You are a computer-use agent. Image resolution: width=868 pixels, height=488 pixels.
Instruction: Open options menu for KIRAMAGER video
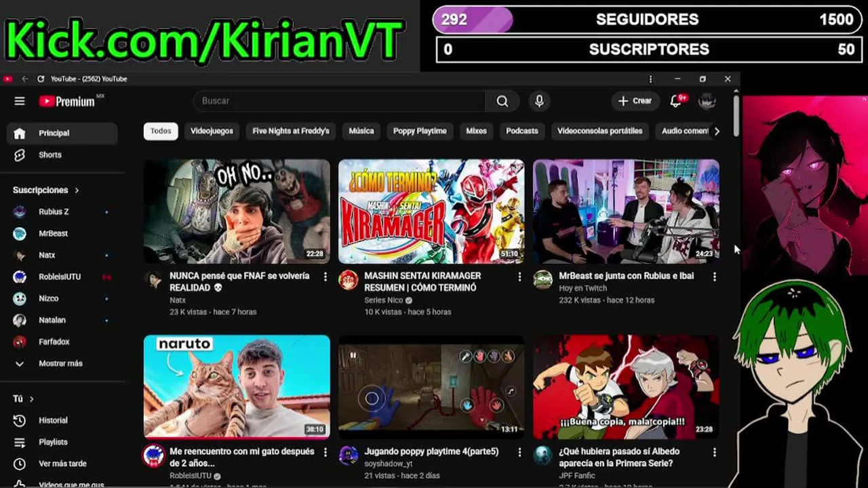click(519, 277)
